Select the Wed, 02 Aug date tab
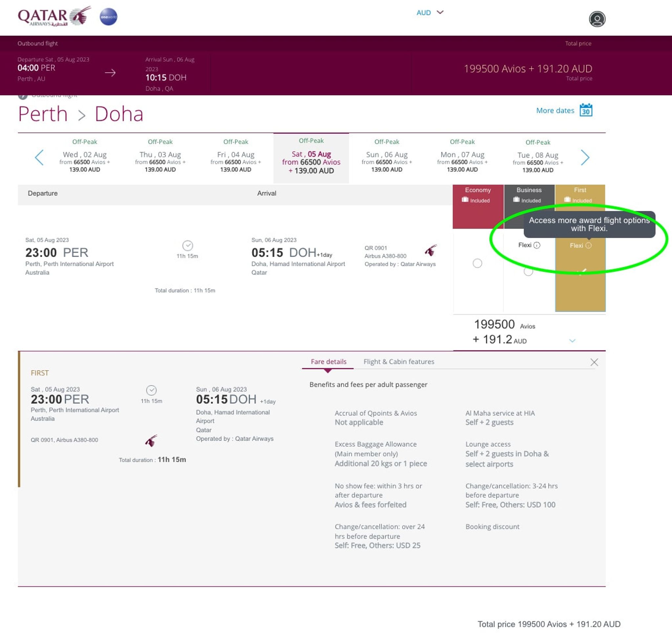The width and height of the screenshot is (672, 637). [85, 157]
